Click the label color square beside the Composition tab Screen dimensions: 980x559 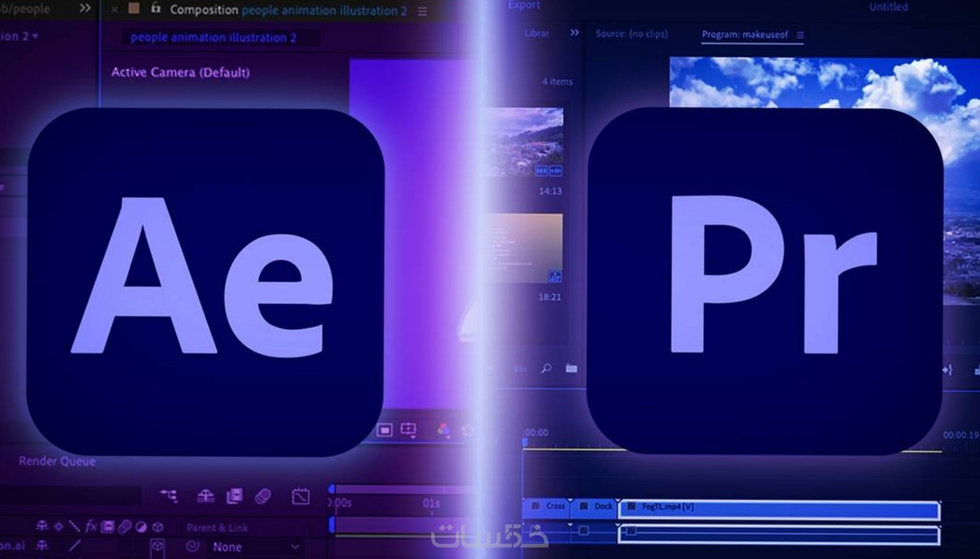click(134, 8)
